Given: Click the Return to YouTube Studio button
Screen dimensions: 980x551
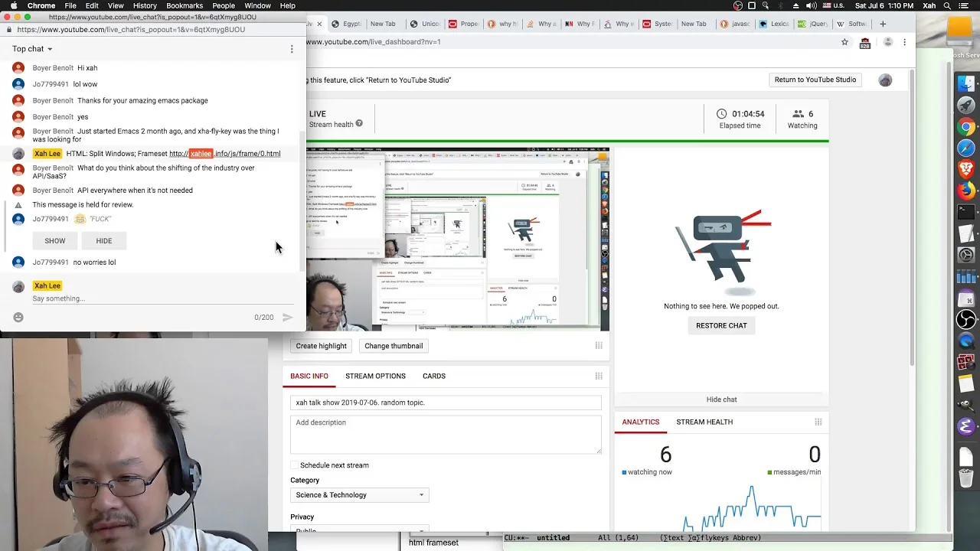Looking at the screenshot, I should [x=815, y=80].
